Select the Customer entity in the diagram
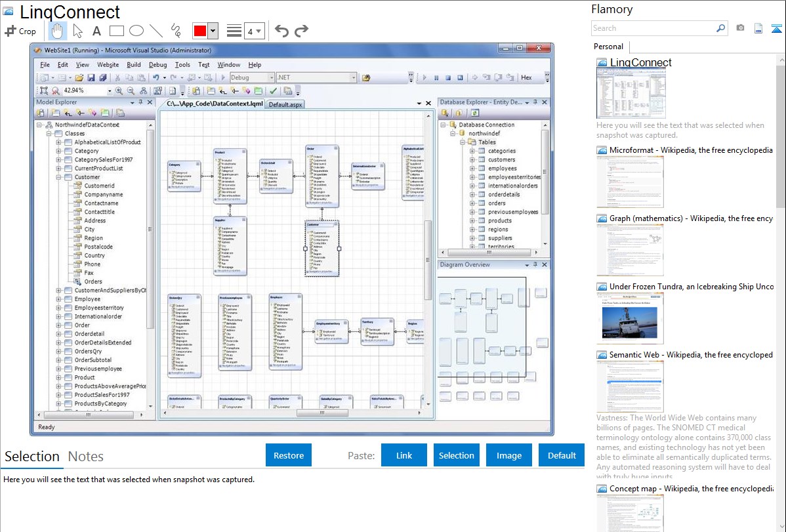Viewport: 786px width, 532px height. [322, 248]
